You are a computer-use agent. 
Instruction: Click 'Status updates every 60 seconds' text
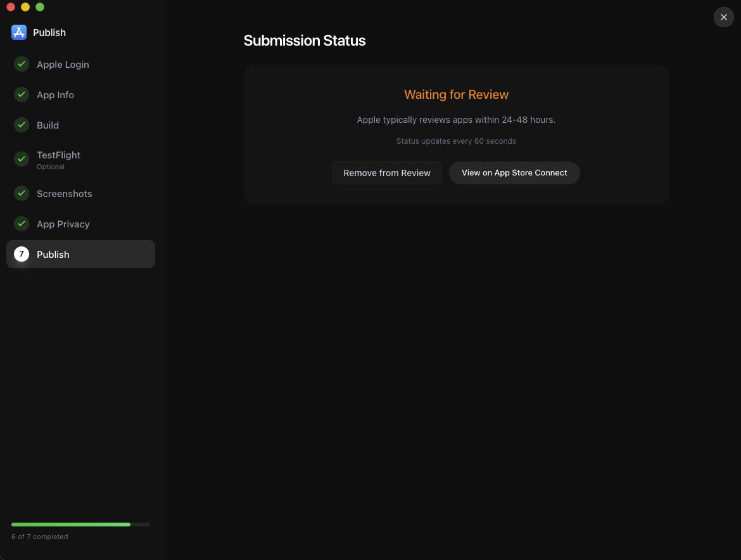coord(456,141)
